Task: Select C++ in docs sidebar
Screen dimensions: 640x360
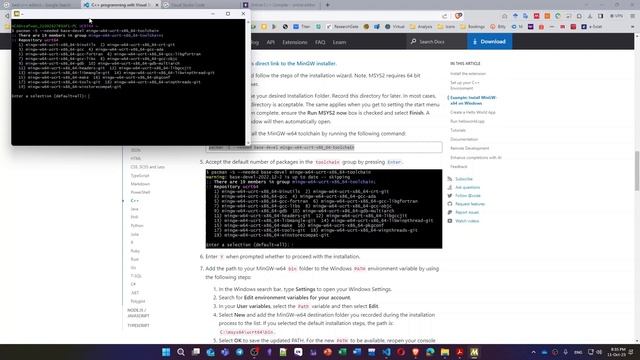Action: [134, 201]
